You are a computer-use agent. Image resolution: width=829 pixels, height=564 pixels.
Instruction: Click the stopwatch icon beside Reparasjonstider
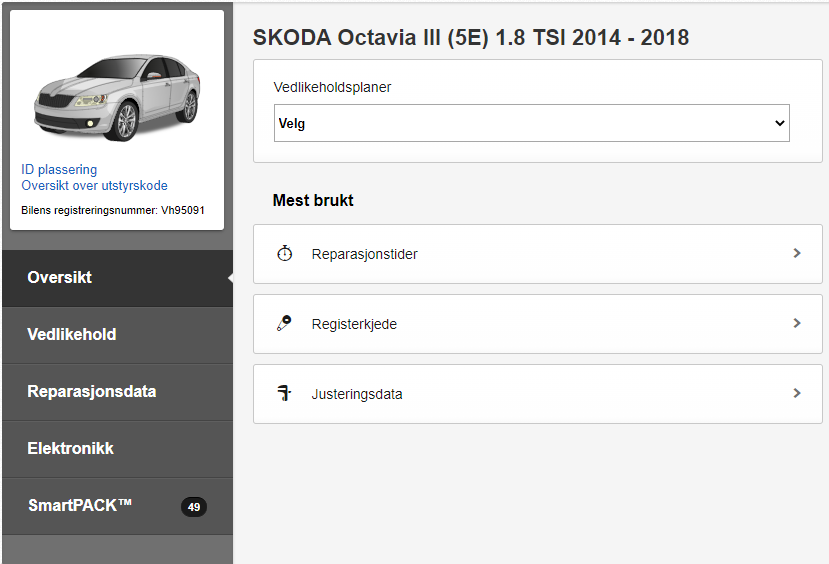pos(284,254)
